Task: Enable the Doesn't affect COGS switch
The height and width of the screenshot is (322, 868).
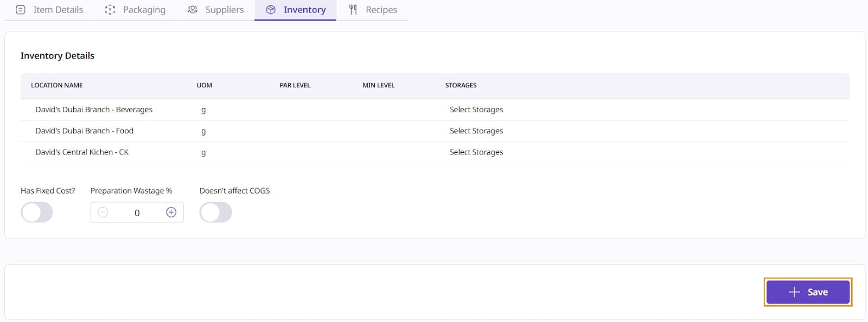Action: 216,212
